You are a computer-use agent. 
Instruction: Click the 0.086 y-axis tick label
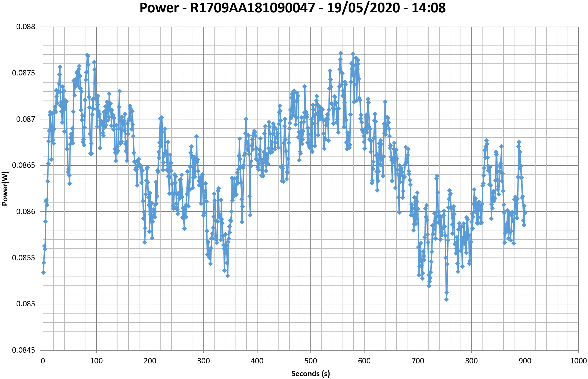click(26, 211)
